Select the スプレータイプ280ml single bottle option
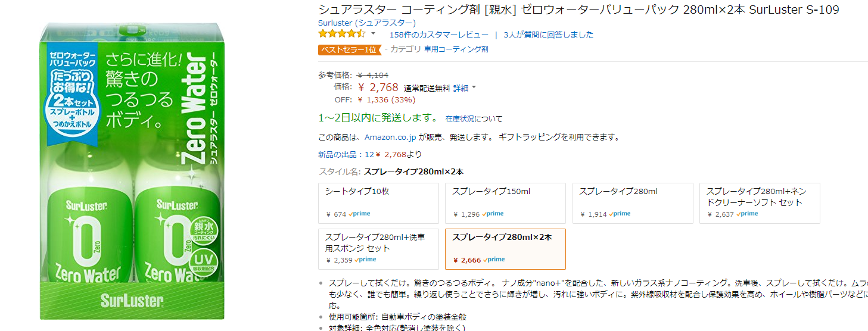The width and height of the screenshot is (868, 331). click(633, 203)
